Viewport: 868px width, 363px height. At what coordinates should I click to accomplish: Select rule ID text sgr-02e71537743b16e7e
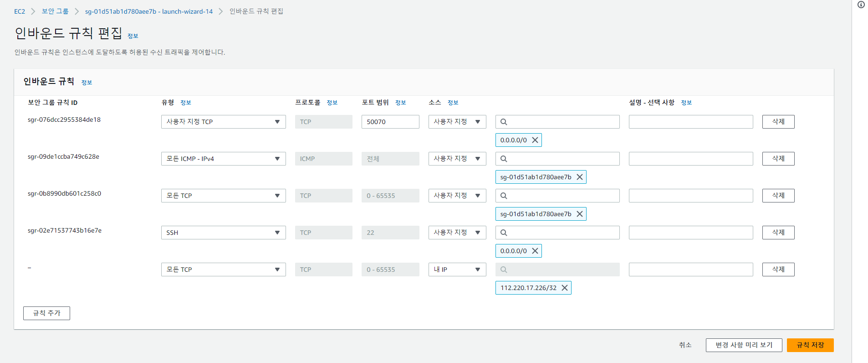point(65,230)
